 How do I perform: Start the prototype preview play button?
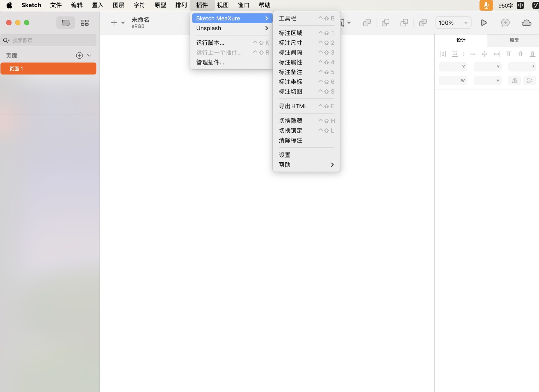click(x=484, y=23)
